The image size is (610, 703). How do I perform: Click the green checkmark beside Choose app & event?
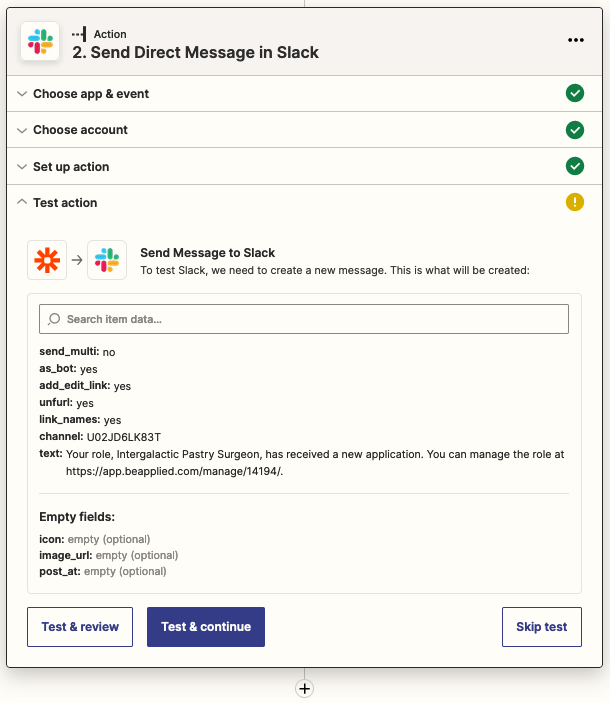pos(575,94)
